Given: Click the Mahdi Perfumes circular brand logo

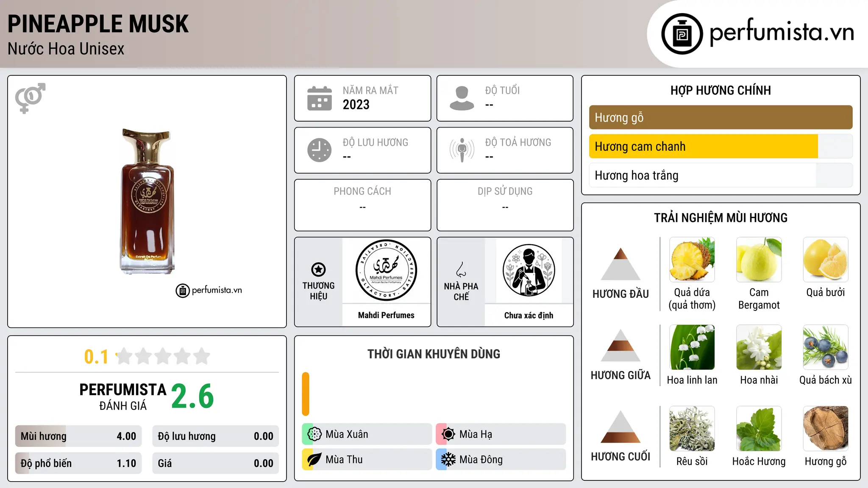Looking at the screenshot, I should [x=386, y=270].
